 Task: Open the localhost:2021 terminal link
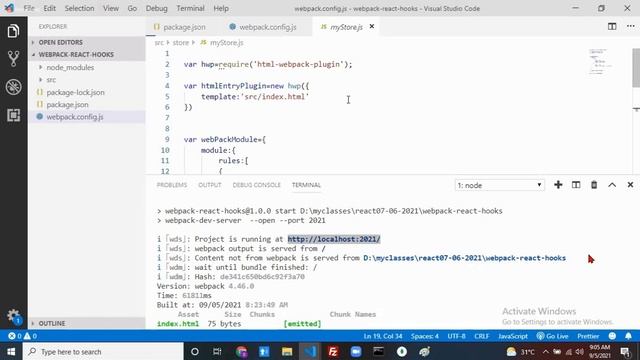334,239
